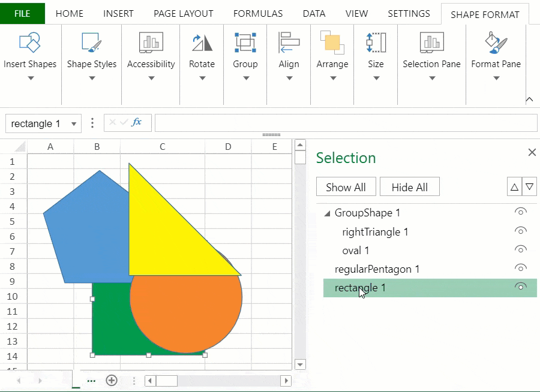Switch to the DATA tab
Image resolution: width=540 pixels, height=392 pixels.
click(x=314, y=13)
